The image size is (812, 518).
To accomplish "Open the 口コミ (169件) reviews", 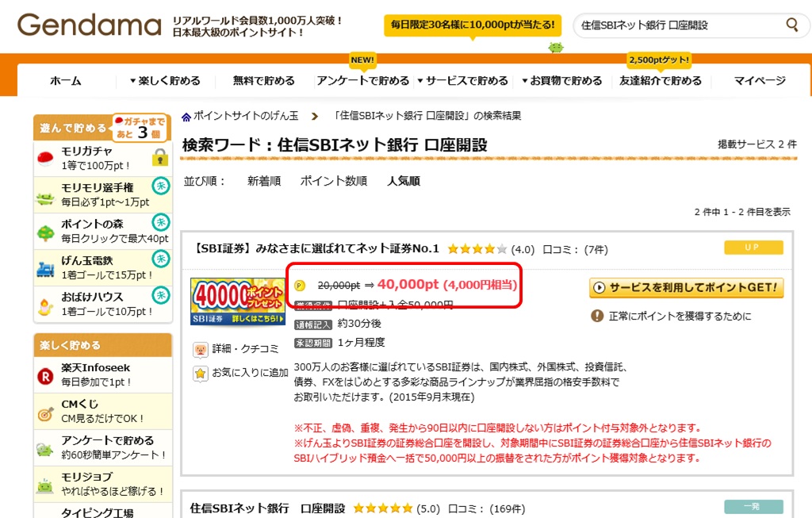I will (x=486, y=508).
